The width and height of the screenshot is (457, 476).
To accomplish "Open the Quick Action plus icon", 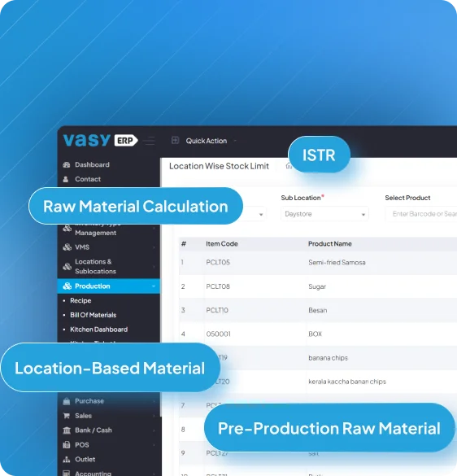I will [x=175, y=140].
